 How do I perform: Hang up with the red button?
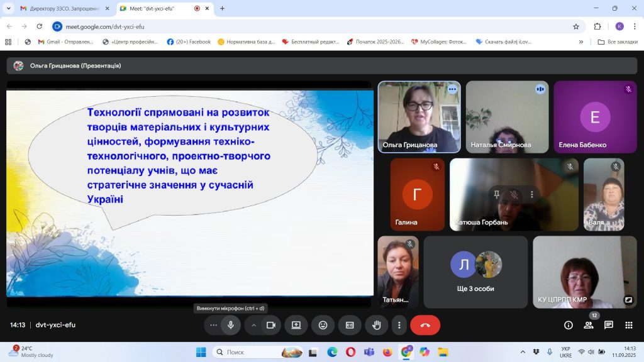point(425,325)
